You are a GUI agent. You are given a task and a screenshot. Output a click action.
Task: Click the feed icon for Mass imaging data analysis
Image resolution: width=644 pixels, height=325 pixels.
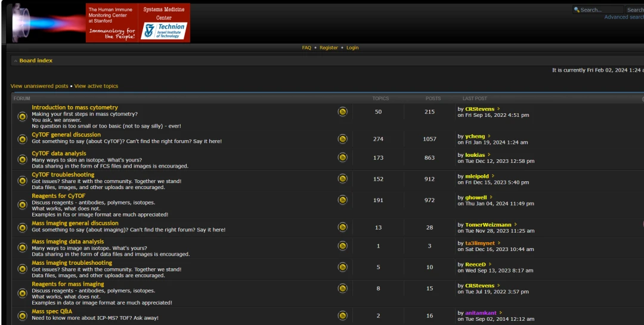[342, 246]
